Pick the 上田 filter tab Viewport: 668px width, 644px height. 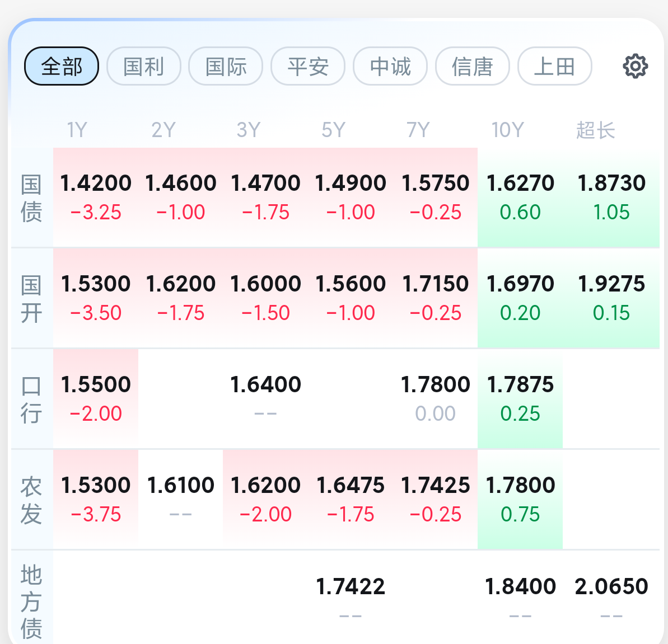click(x=555, y=67)
